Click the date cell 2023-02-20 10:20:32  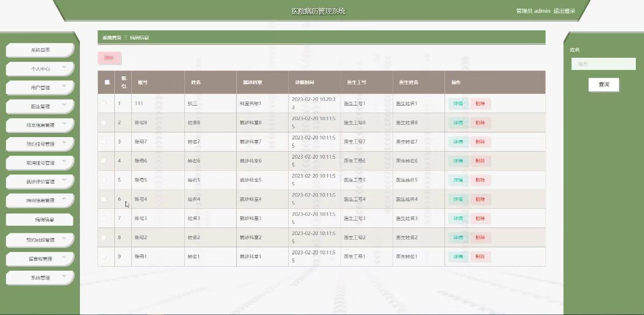pyautogui.click(x=314, y=103)
